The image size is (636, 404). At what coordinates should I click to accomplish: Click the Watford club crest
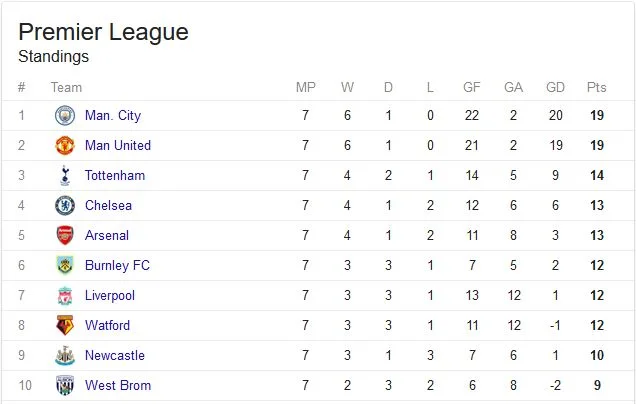(65, 325)
